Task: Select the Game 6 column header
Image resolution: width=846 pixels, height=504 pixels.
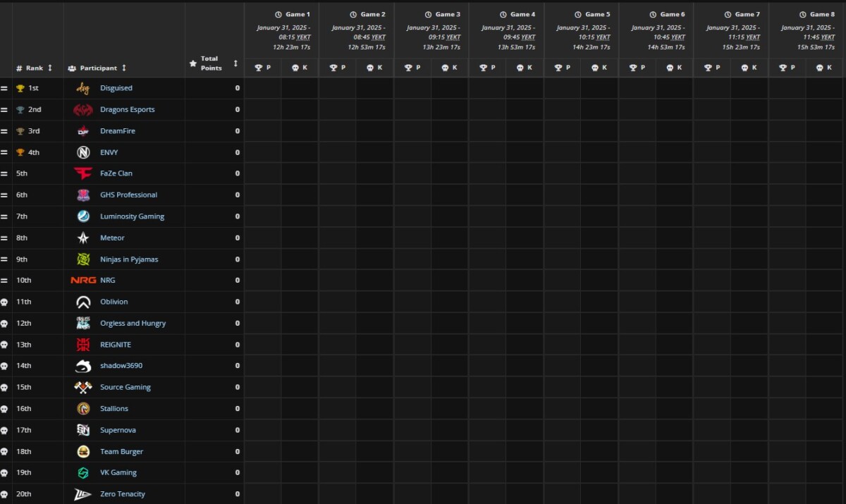Action: pos(667,14)
